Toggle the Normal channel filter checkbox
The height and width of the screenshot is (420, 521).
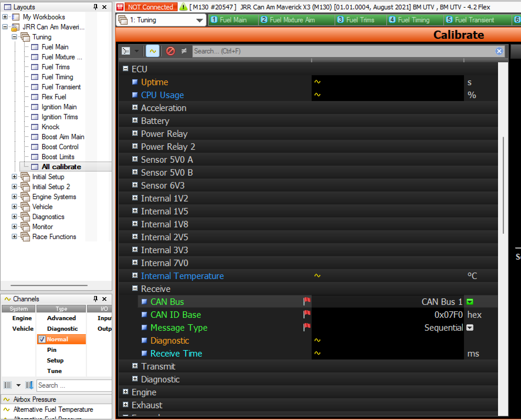point(42,339)
